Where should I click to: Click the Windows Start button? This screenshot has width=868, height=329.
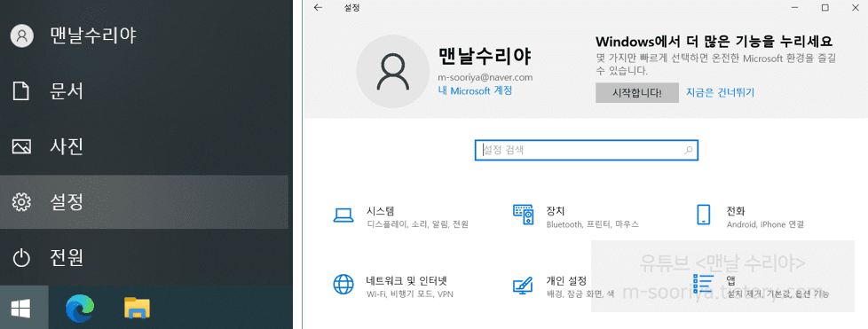pos(21,308)
